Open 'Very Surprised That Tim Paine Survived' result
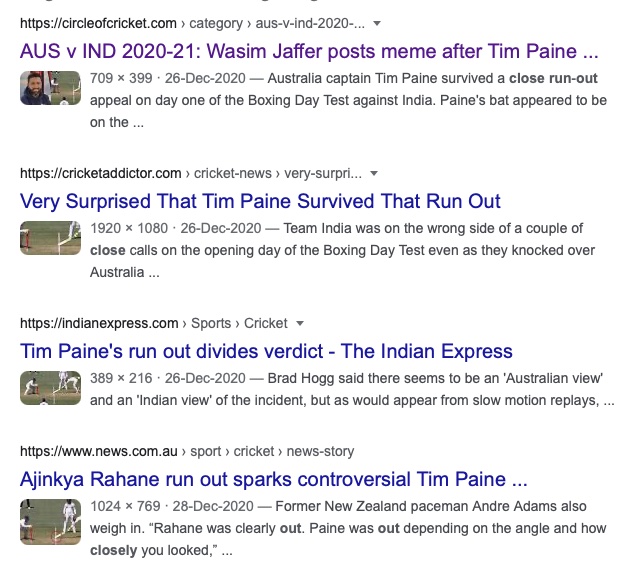637x583 pixels. pos(260,202)
